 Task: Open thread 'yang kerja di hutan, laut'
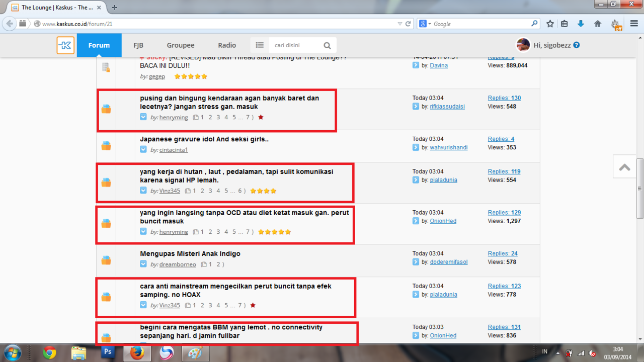coord(236,176)
